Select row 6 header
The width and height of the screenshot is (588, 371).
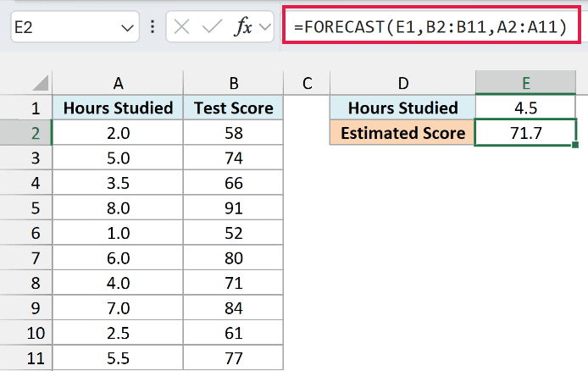26,233
